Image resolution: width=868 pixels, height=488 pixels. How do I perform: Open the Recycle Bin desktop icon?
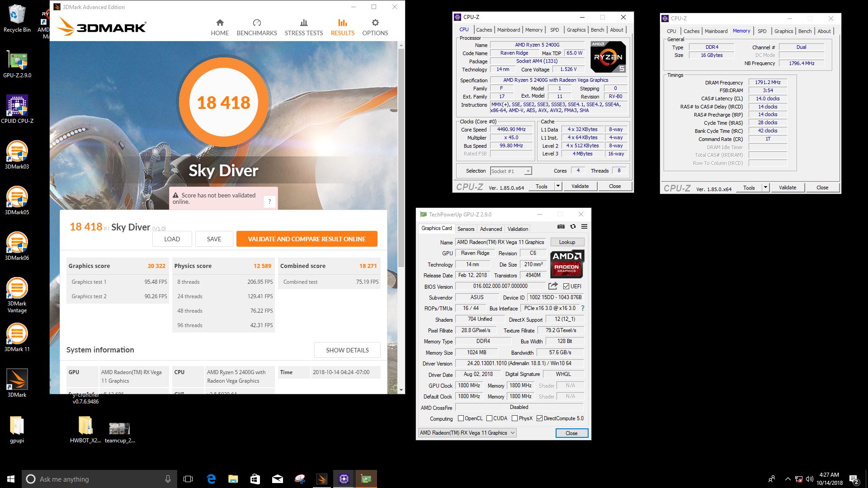[x=17, y=19]
